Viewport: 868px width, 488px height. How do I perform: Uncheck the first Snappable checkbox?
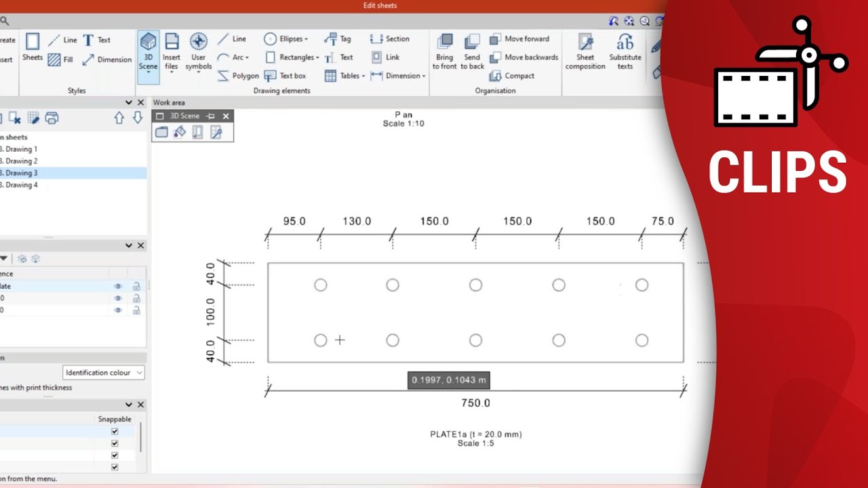point(115,431)
